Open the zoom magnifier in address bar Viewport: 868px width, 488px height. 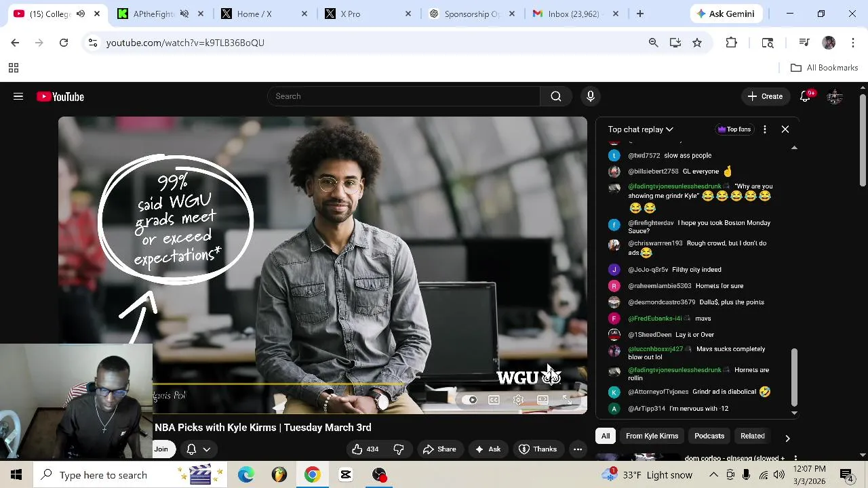(x=654, y=43)
